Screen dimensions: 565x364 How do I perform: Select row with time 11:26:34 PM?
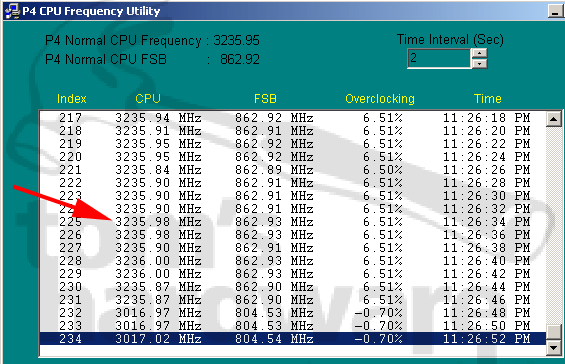point(293,222)
